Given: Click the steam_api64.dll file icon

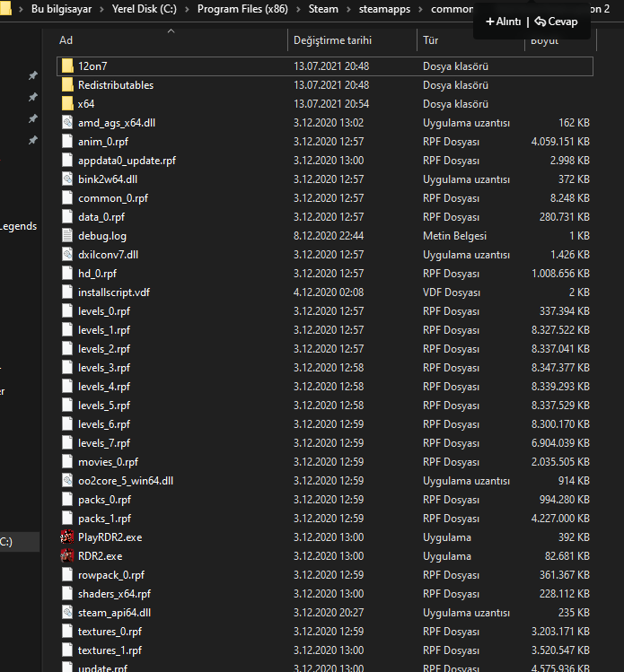Looking at the screenshot, I should click(x=67, y=613).
